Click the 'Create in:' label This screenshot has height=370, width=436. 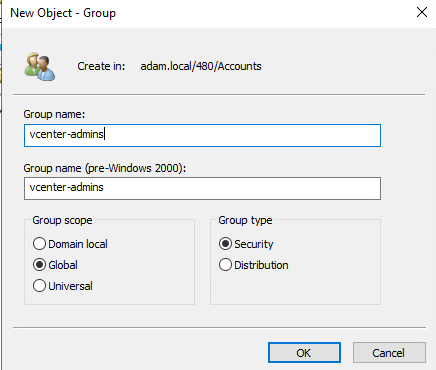(101, 66)
